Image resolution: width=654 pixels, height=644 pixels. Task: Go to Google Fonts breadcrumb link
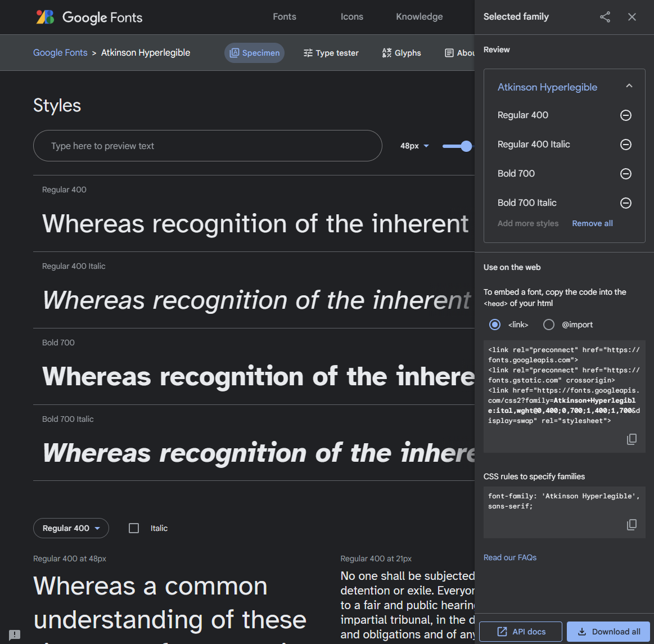point(61,52)
